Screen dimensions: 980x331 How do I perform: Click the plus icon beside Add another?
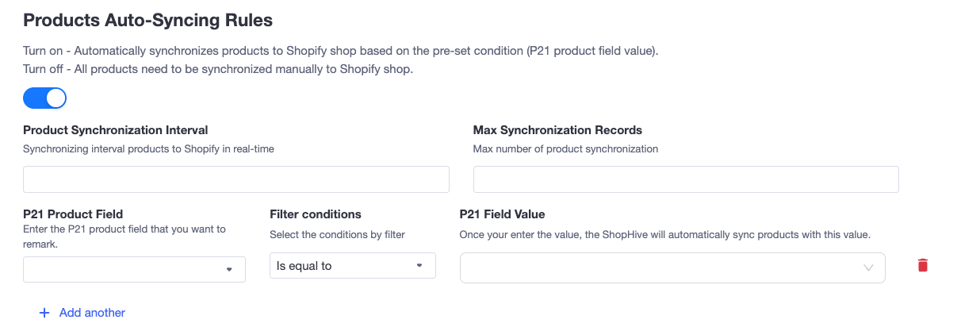(44, 313)
